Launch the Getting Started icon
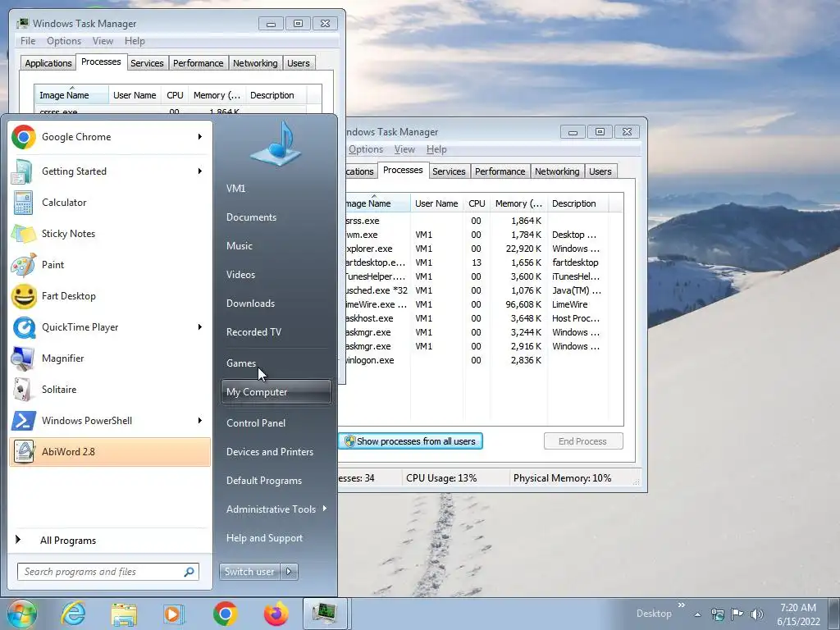The width and height of the screenshot is (840, 630). 23,171
